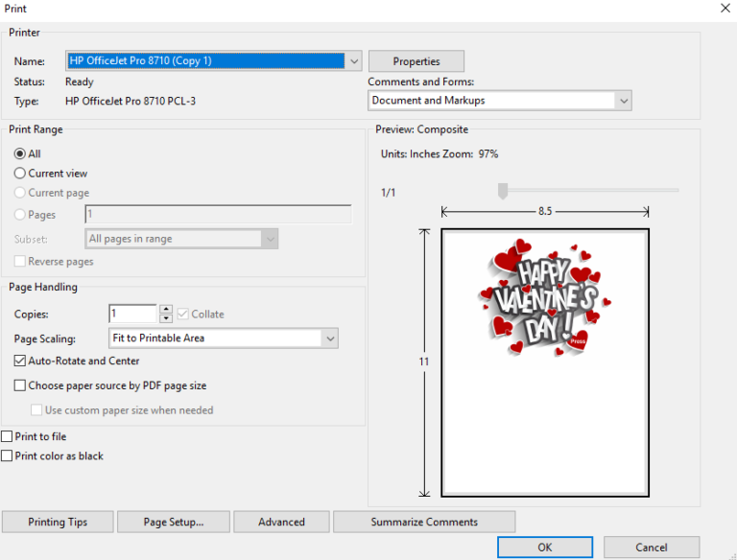
Task: Open the Page Setup dialog
Action: pyautogui.click(x=174, y=522)
